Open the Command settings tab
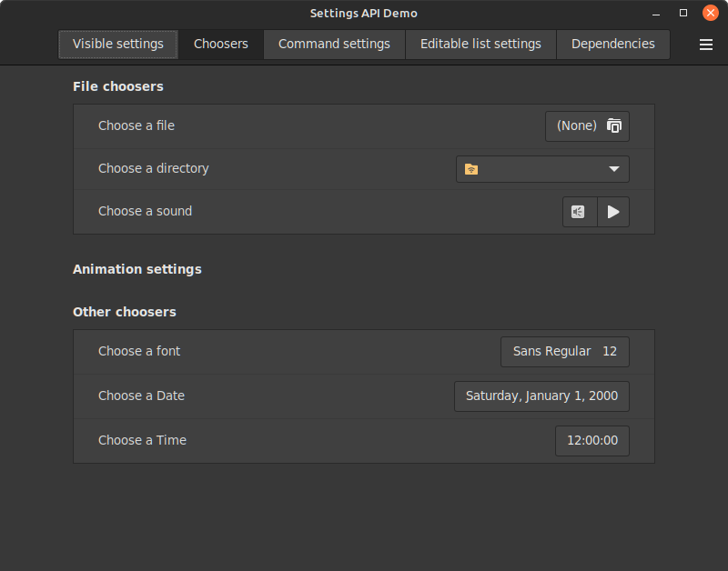 click(333, 44)
